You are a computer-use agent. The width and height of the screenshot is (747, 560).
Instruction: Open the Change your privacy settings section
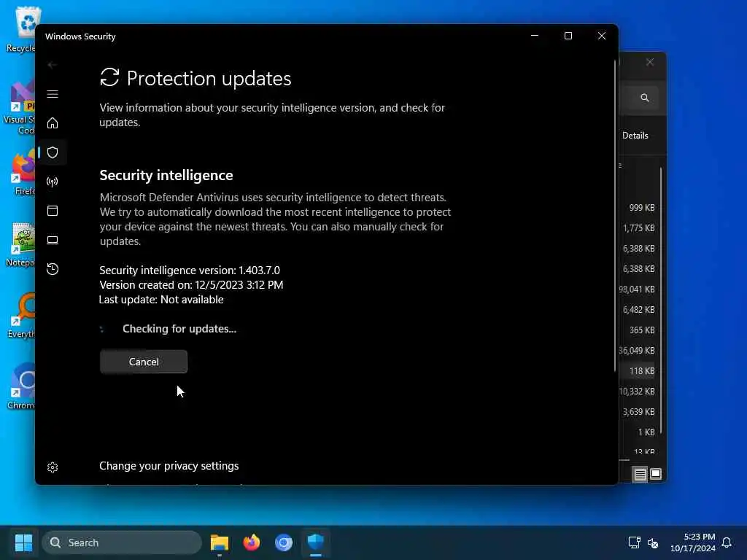(169, 466)
